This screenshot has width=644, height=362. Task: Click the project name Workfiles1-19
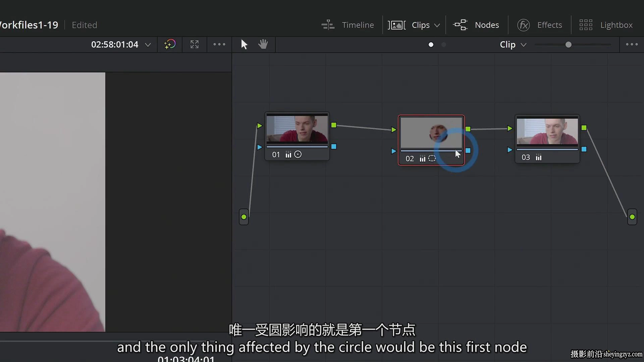point(29,25)
